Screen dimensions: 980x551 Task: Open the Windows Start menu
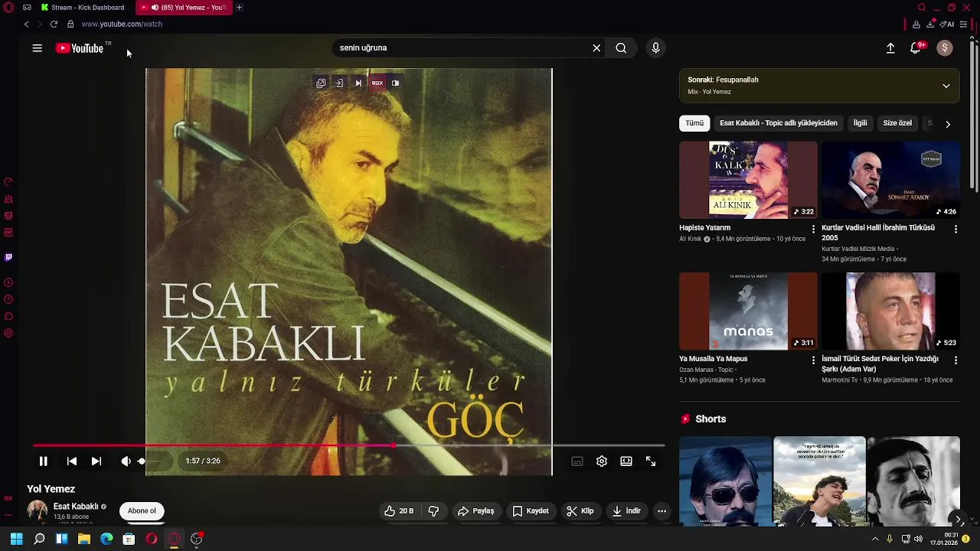pos(16,539)
